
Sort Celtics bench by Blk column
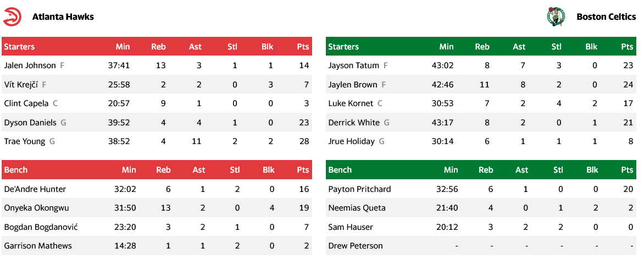[592, 170]
